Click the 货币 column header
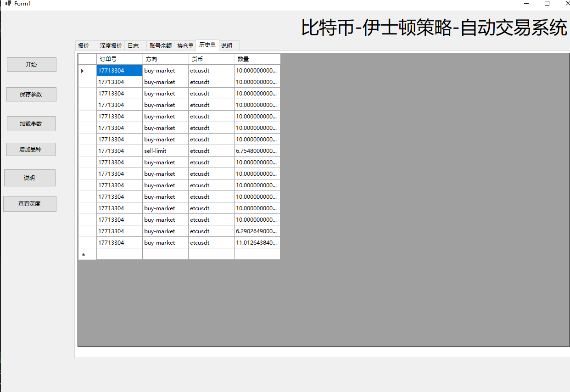This screenshot has width=570, height=392. 211,59
